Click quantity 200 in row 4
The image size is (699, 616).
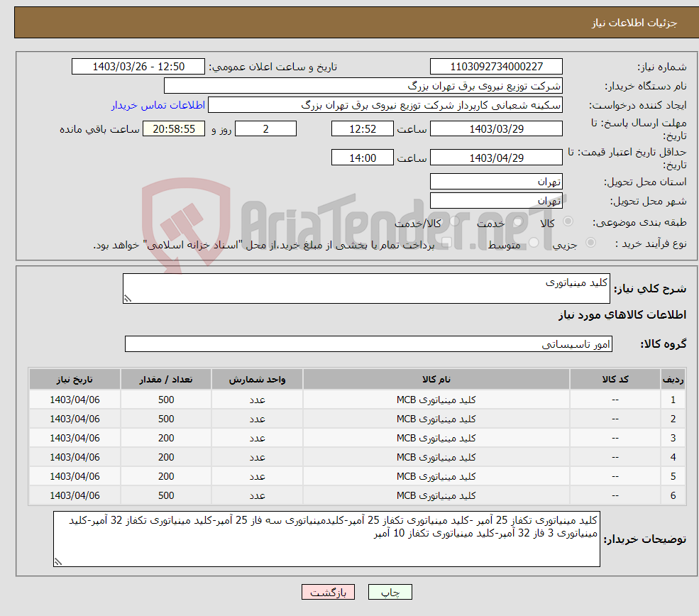click(x=166, y=457)
